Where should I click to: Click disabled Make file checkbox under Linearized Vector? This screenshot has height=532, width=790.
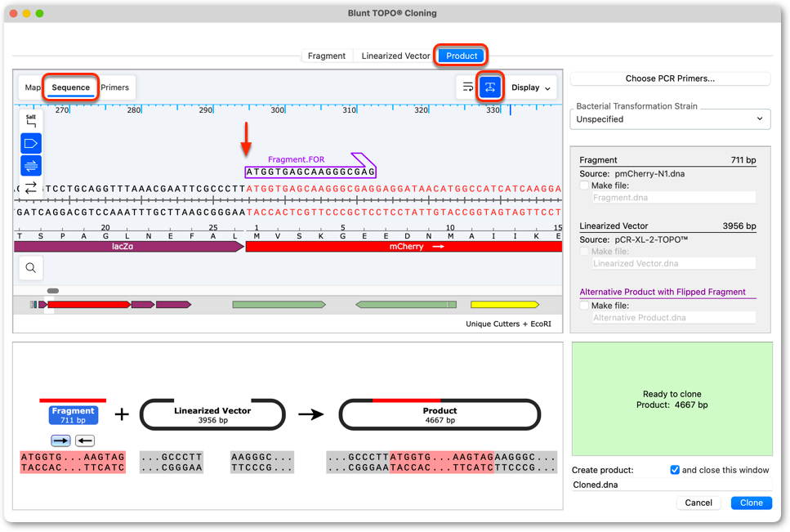[x=584, y=252]
